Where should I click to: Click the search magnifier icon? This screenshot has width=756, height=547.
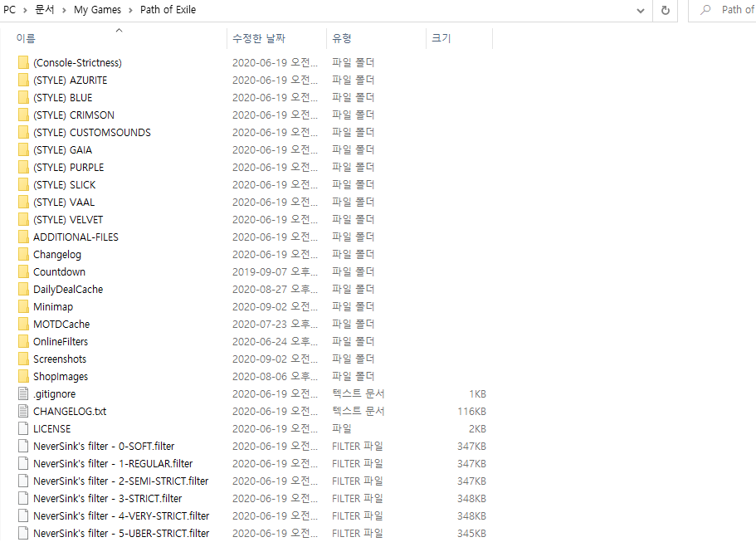tap(705, 10)
